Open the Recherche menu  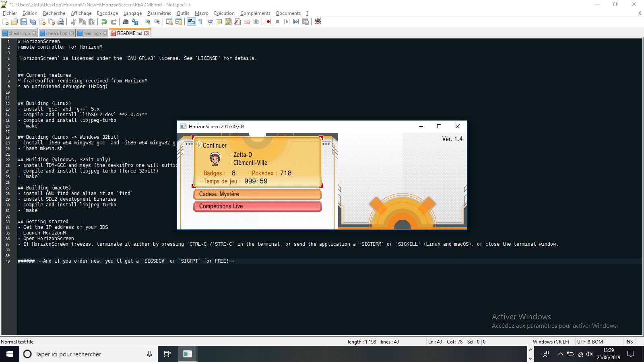tap(54, 13)
